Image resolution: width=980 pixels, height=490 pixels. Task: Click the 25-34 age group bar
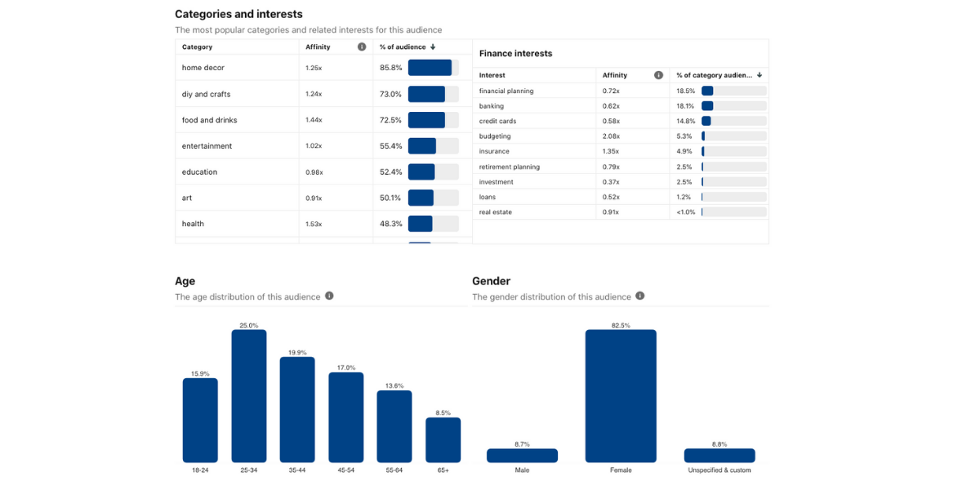(249, 396)
